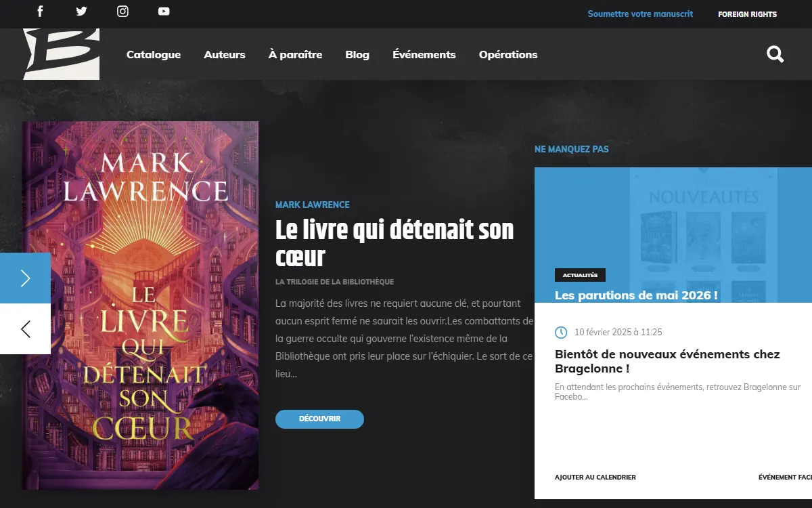Open the Facebook page icon
This screenshot has height=508, width=812.
pos(40,11)
